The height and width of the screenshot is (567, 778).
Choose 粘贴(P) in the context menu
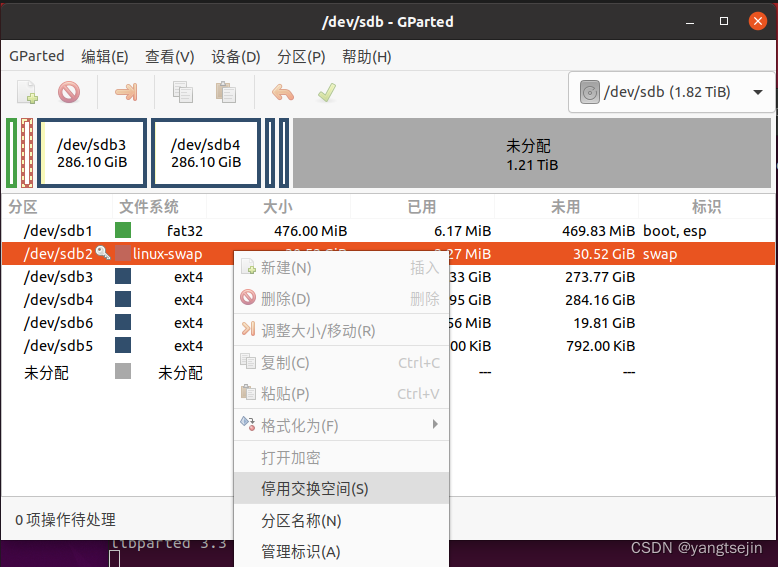tap(341, 393)
